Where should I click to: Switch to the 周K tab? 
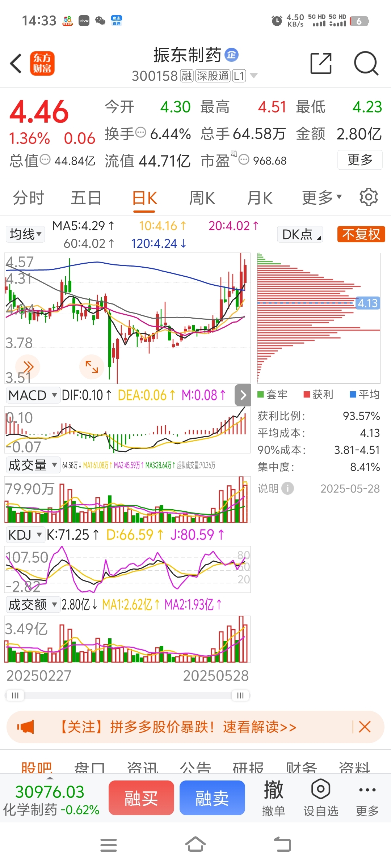(x=202, y=198)
